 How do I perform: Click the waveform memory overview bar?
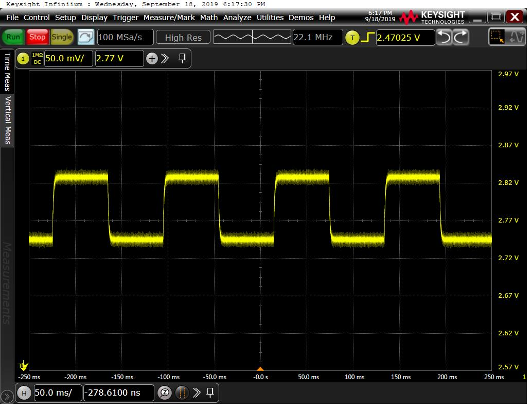252,37
